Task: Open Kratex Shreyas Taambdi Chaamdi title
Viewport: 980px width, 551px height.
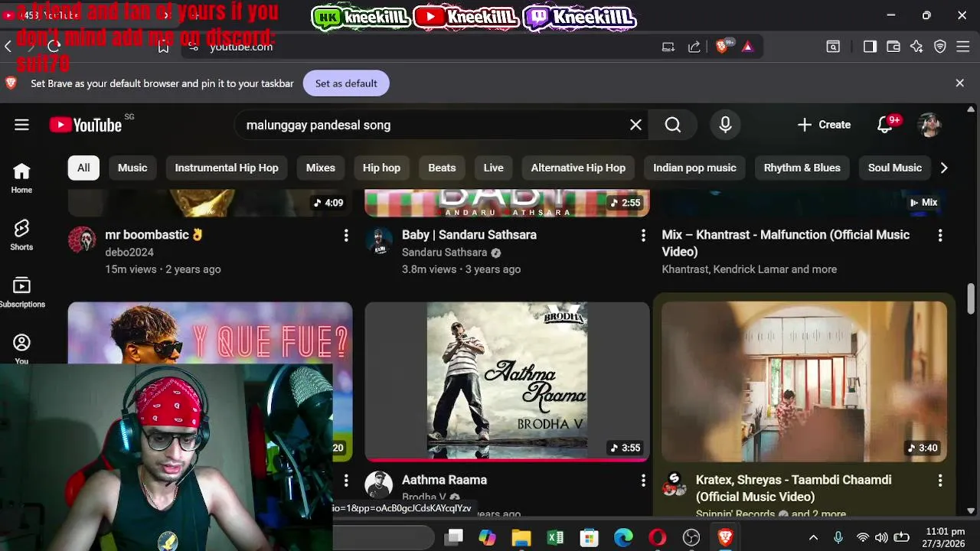Action: [x=794, y=488]
